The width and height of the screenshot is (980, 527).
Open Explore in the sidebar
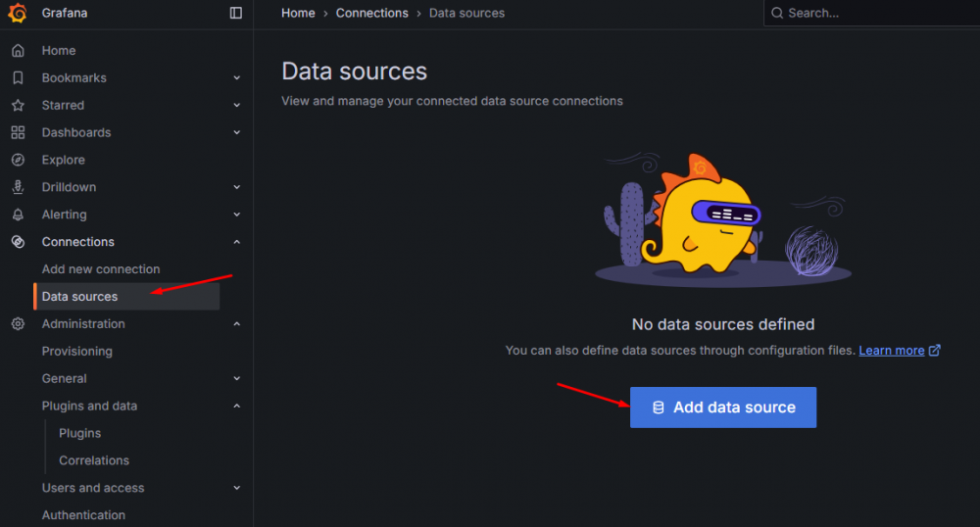point(63,160)
